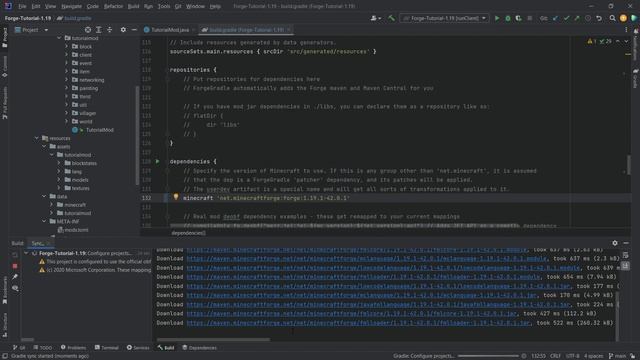This screenshot has width=640, height=360.
Task: Toggle the Structure tool window button
Action: [4, 325]
